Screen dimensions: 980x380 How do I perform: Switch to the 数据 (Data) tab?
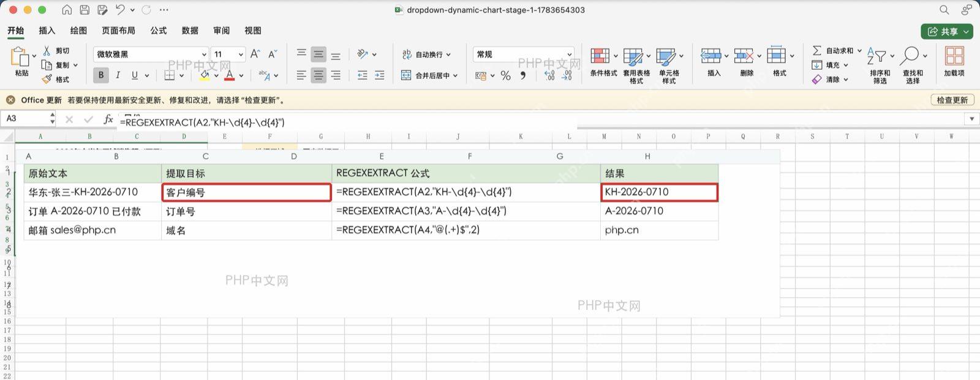click(190, 30)
